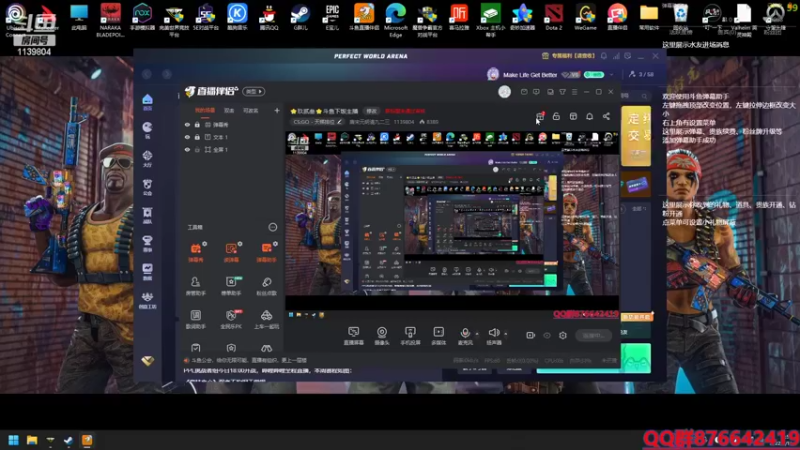The image size is (800, 450).
Task: Open the 手机投屏 phone casting option
Action: pos(410,336)
